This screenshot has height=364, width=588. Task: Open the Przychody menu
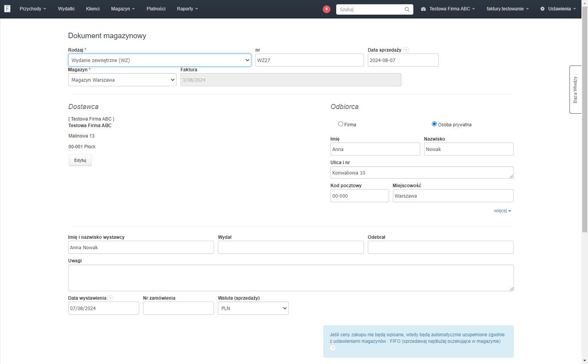tap(33, 9)
